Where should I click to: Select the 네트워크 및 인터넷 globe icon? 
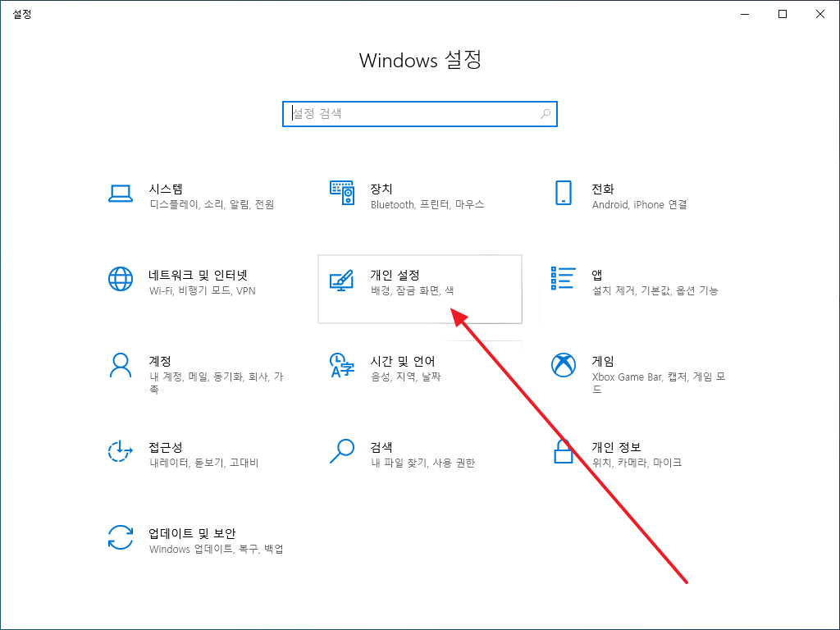coord(121,279)
